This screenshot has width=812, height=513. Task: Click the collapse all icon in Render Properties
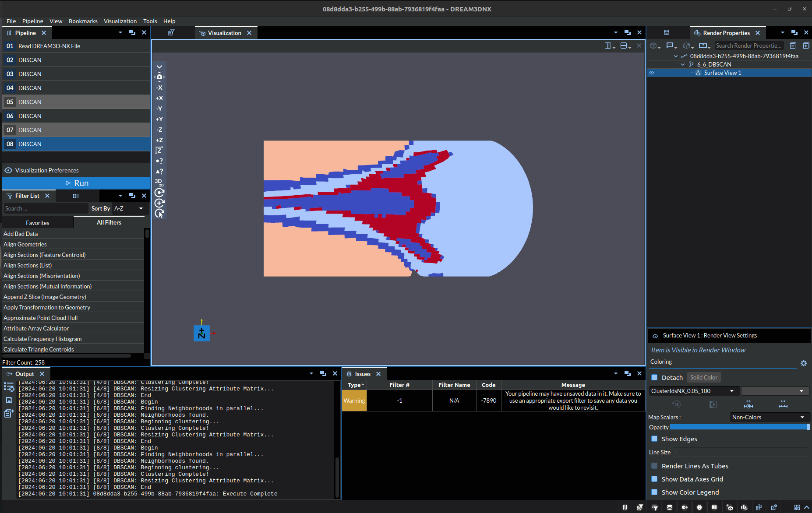pyautogui.click(x=793, y=46)
